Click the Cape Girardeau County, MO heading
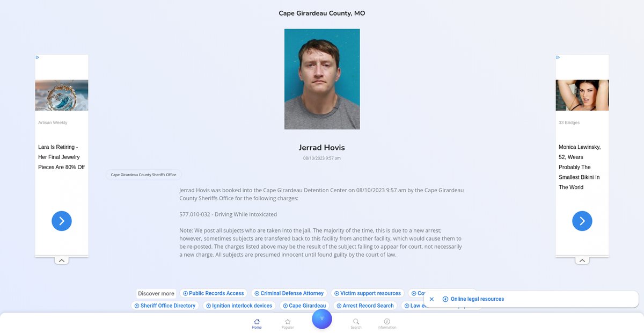This screenshot has width=644, height=333. [322, 13]
